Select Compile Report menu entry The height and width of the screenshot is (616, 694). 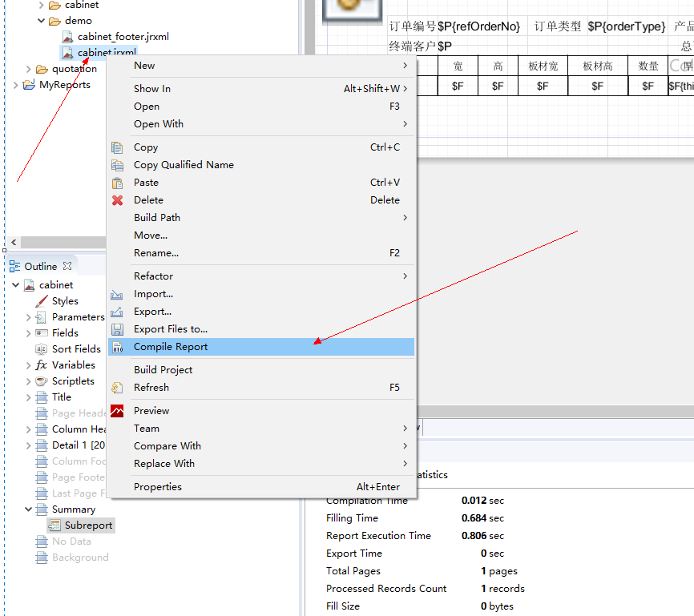pyautogui.click(x=261, y=347)
